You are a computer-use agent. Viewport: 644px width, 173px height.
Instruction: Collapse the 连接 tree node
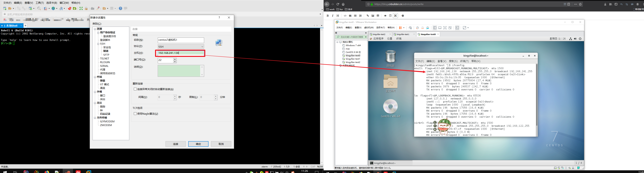[95, 29]
